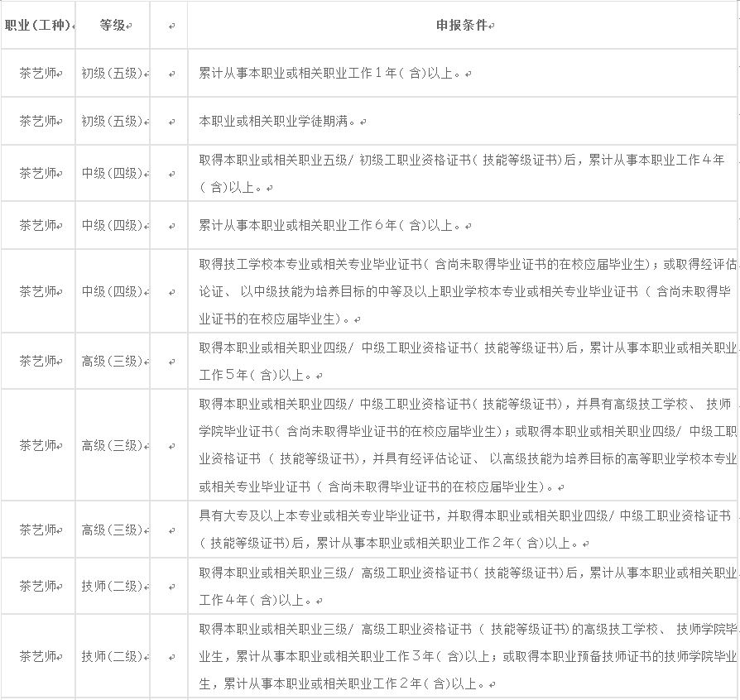Click 中级(四级) in the 工作4年 row
Screen dimensions: 740x700
pos(113,173)
